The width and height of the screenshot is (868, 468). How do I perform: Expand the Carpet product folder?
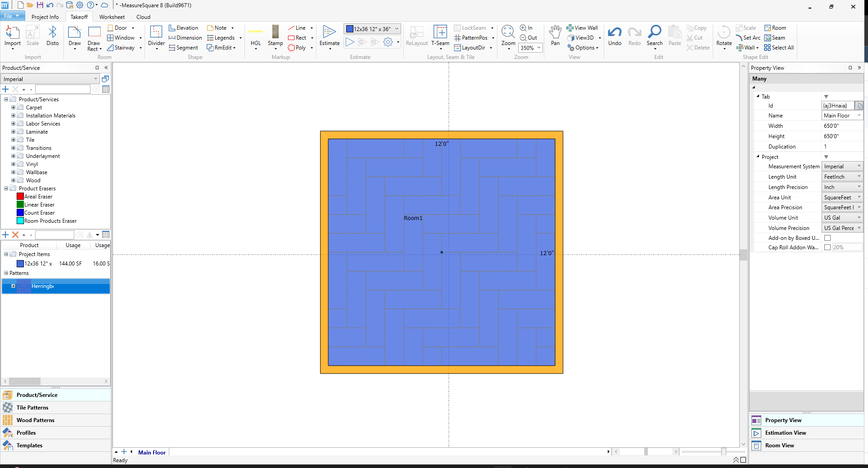click(x=13, y=108)
